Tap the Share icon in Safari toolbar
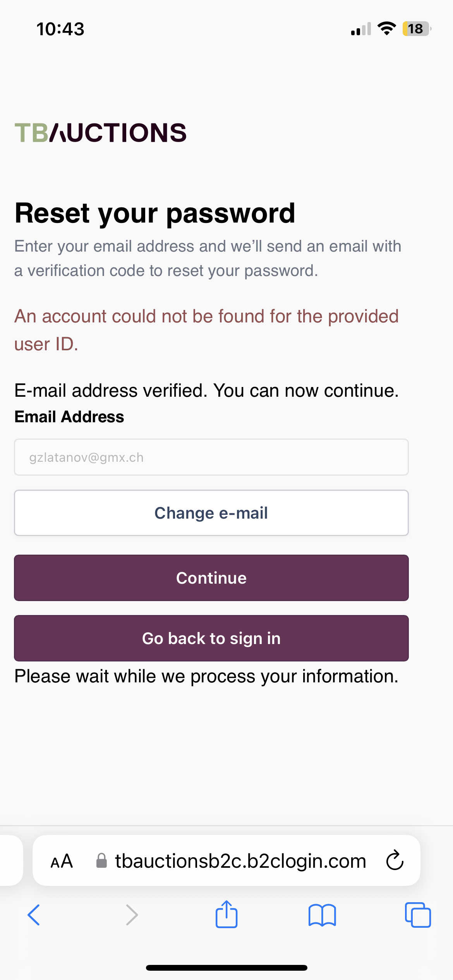The image size is (453, 980). (x=226, y=914)
